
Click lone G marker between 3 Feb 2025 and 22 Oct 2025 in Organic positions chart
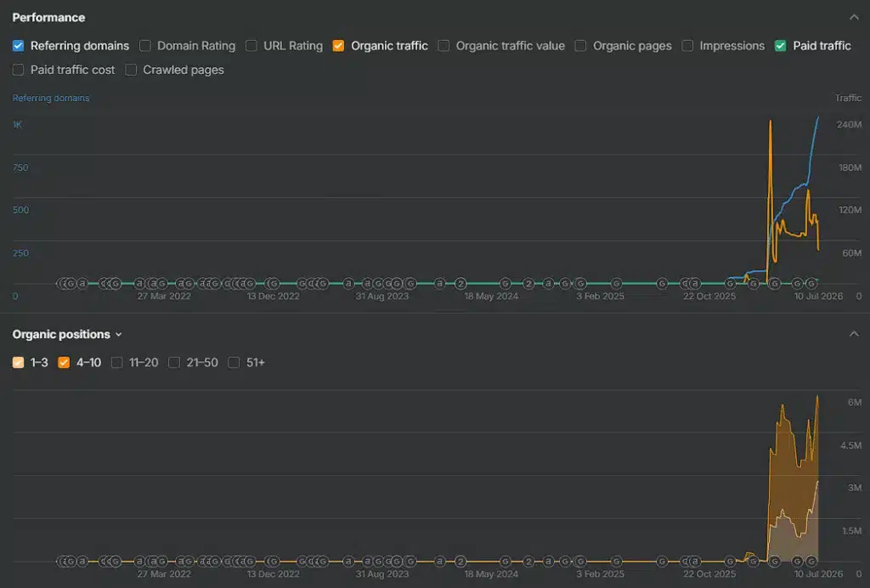[x=662, y=562]
